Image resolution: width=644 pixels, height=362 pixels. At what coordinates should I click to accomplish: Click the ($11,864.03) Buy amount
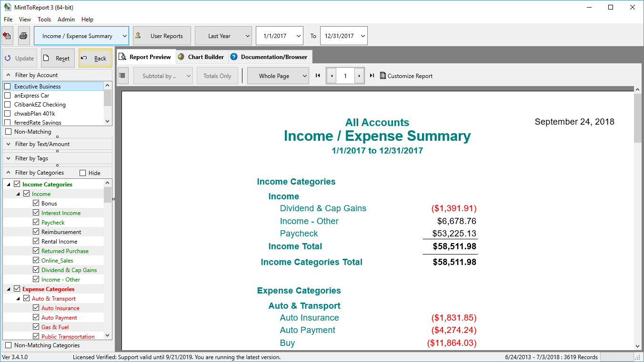click(x=452, y=343)
